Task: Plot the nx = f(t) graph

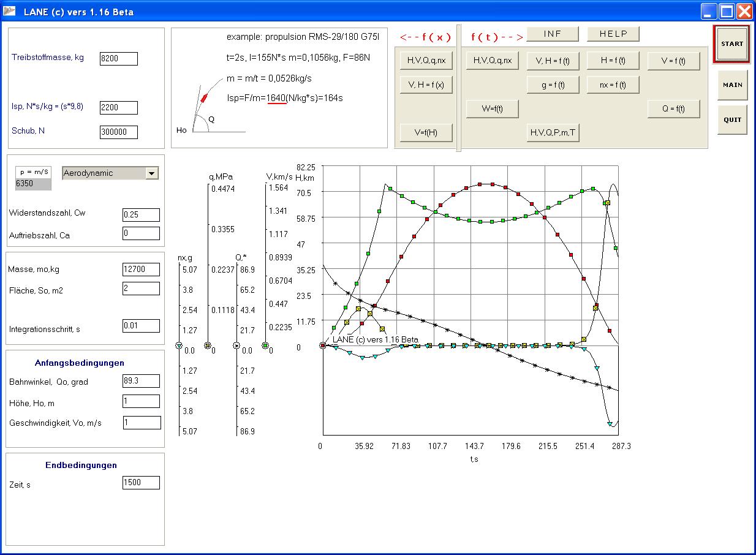Action: [613, 85]
